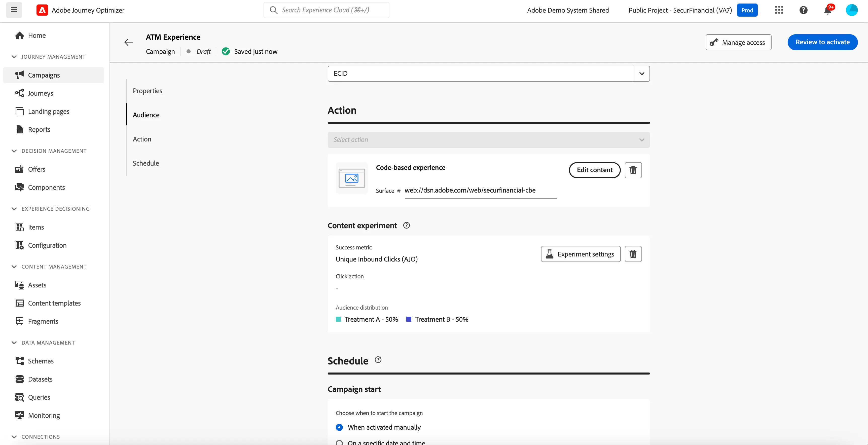Open the Select action dropdown
Viewport: 868px width, 445px height.
489,140
